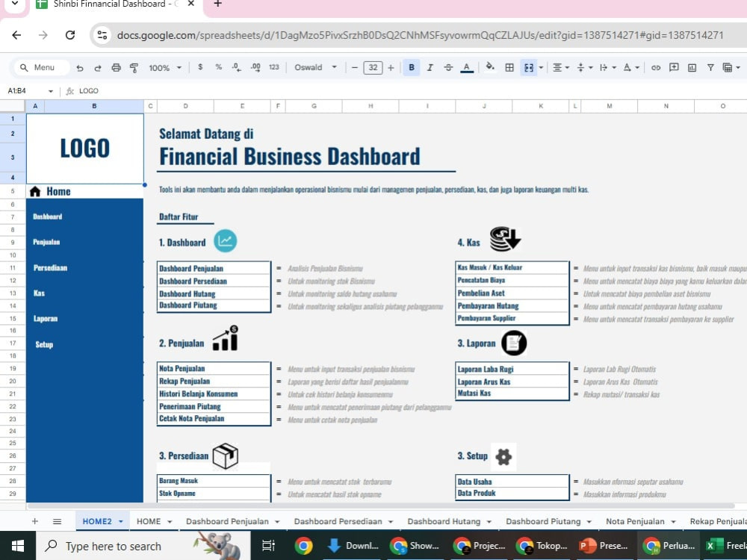Select the Dashboard Penjualan cell
The height and width of the screenshot is (560, 747).
(214, 268)
